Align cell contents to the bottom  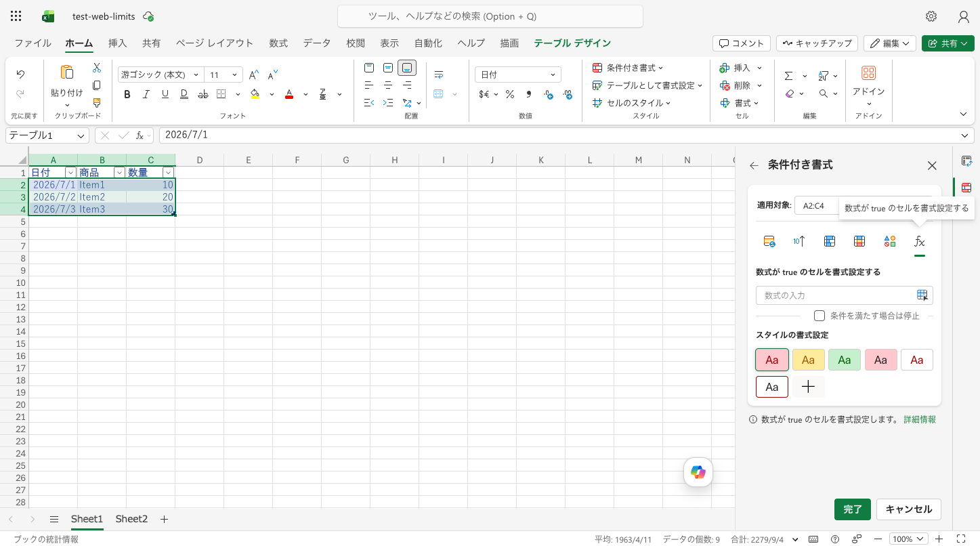[407, 68]
